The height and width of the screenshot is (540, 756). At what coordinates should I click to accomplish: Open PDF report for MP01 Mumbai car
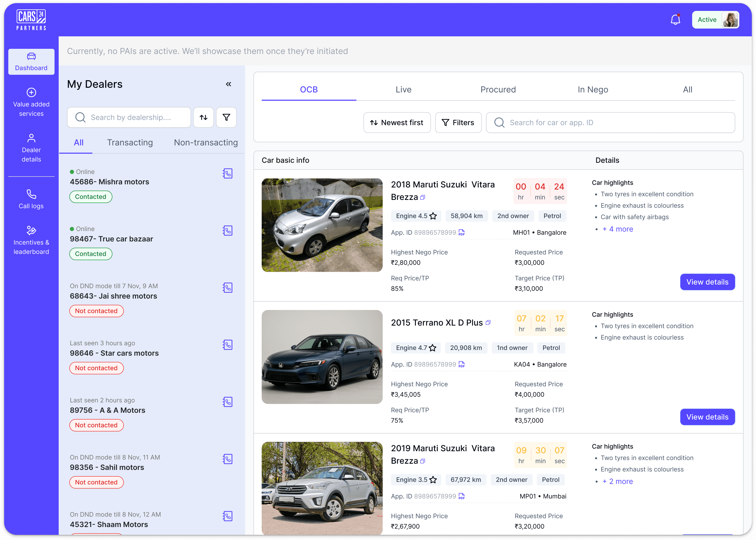461,496
